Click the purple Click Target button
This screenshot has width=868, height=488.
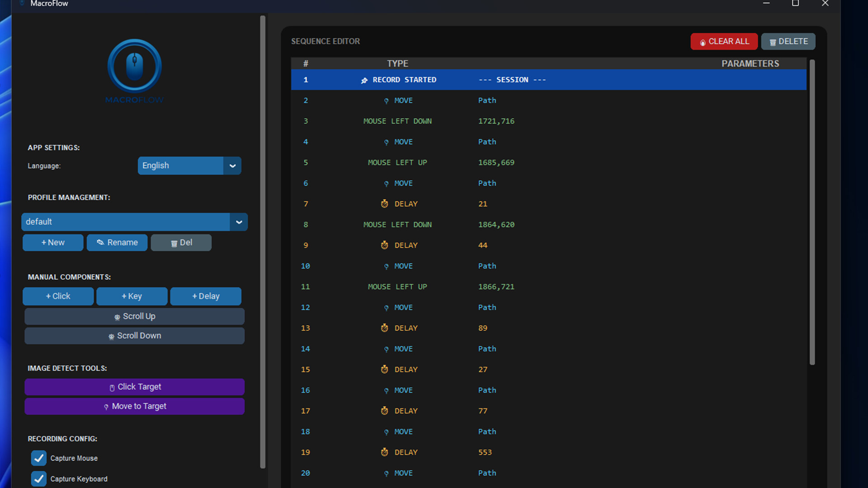(134, 387)
